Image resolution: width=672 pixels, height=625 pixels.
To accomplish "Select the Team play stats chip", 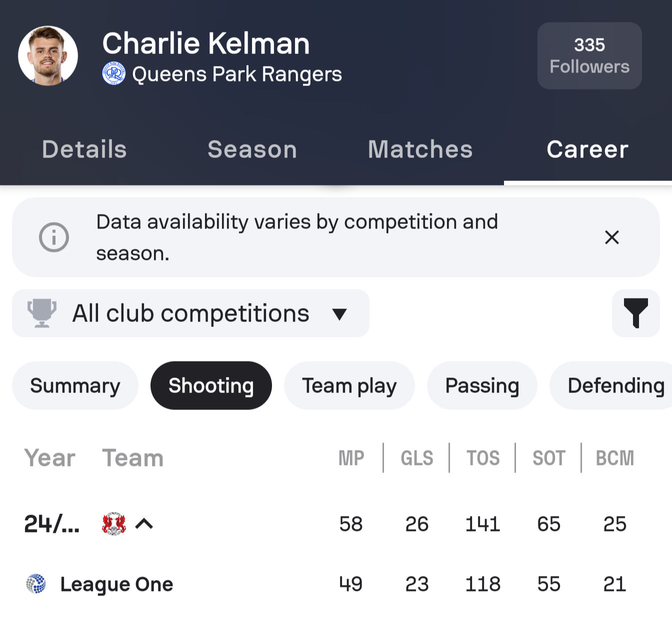I will (349, 385).
